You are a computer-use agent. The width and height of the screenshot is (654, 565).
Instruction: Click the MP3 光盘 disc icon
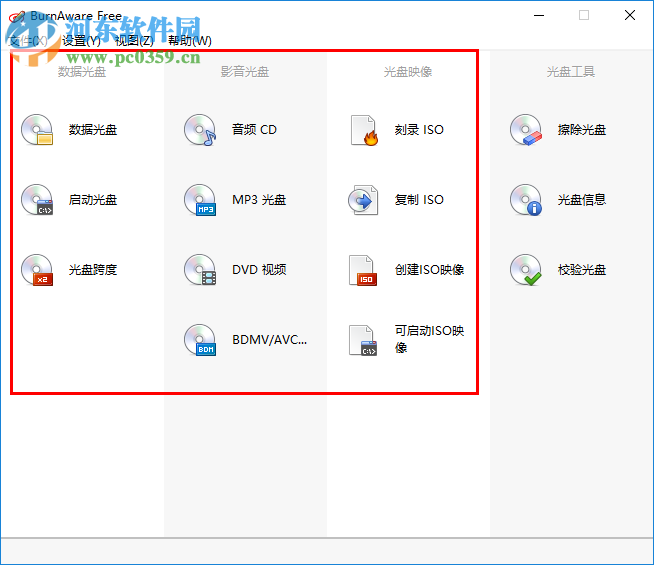200,200
